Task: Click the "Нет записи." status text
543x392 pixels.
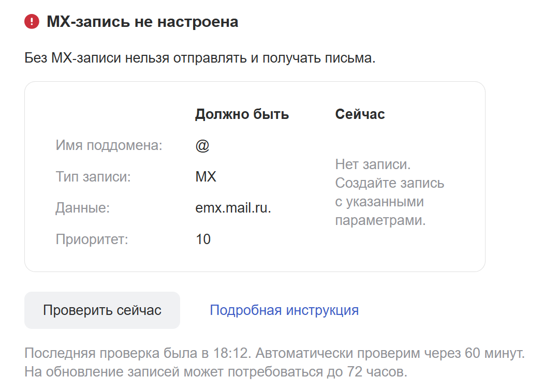Action: click(x=373, y=164)
